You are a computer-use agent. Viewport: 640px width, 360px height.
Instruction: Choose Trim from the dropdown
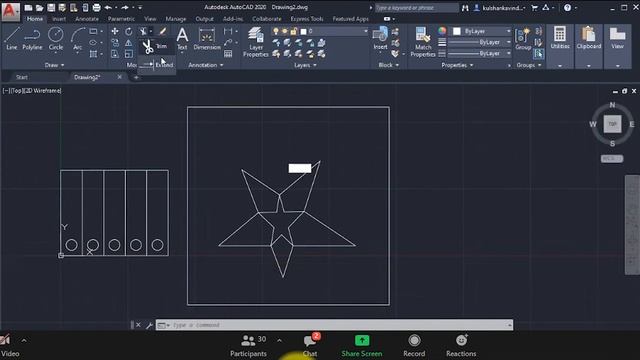156,47
